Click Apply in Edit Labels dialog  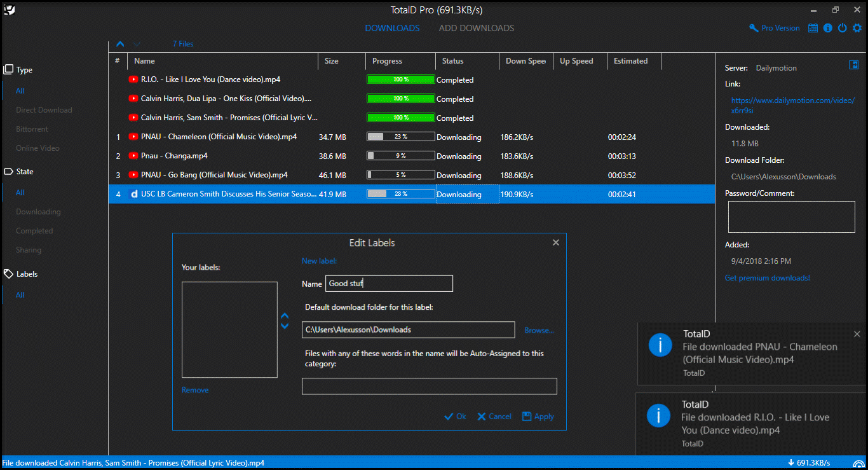click(538, 417)
